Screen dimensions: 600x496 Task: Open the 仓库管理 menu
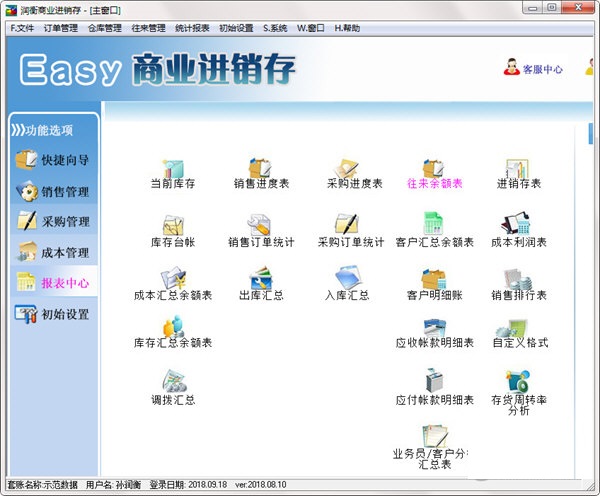coord(104,28)
